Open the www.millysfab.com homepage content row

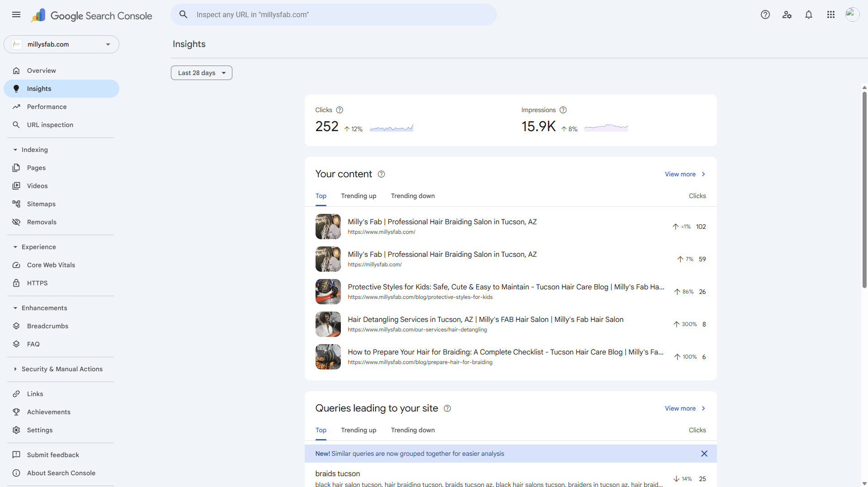point(511,227)
